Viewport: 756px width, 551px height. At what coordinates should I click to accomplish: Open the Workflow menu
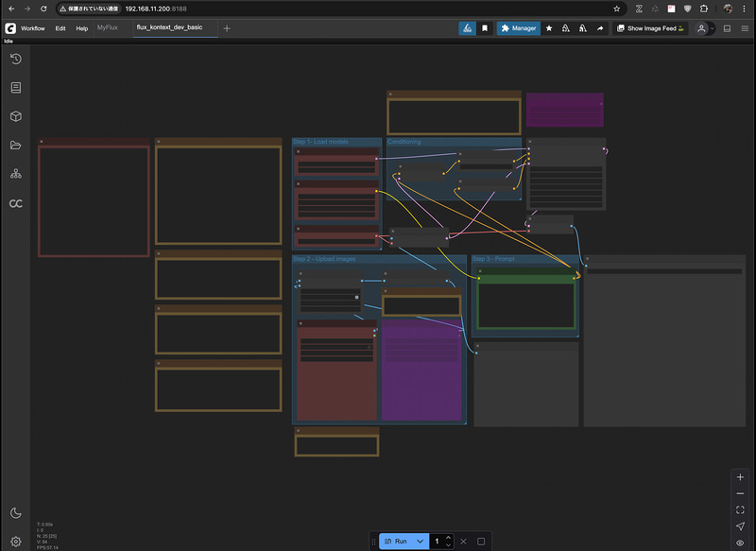32,28
